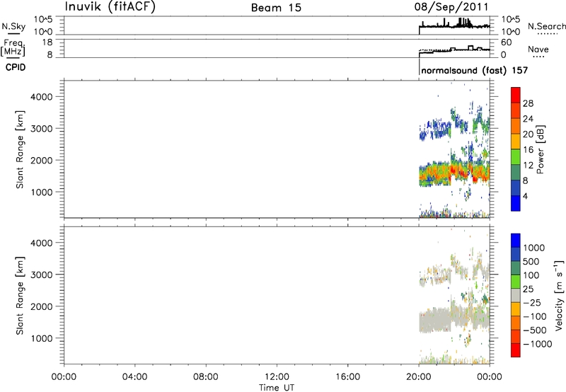Viewport: 566px width, 392px height.
Task: Click the blue bottom segment of the power colorbar
Action: tap(516, 203)
